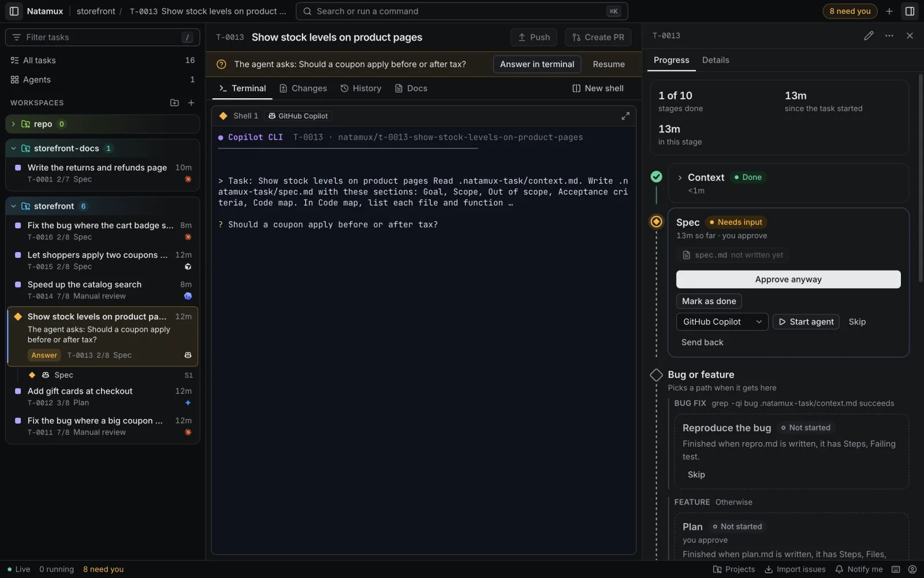The height and width of the screenshot is (578, 924).
Task: Click the filter icon in the Filter tasks box
Action: (16, 37)
